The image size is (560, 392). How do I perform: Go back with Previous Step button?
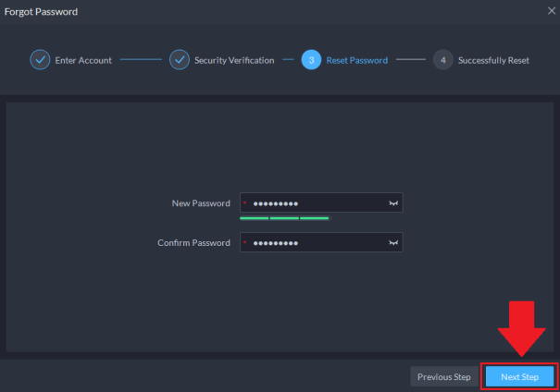point(444,377)
